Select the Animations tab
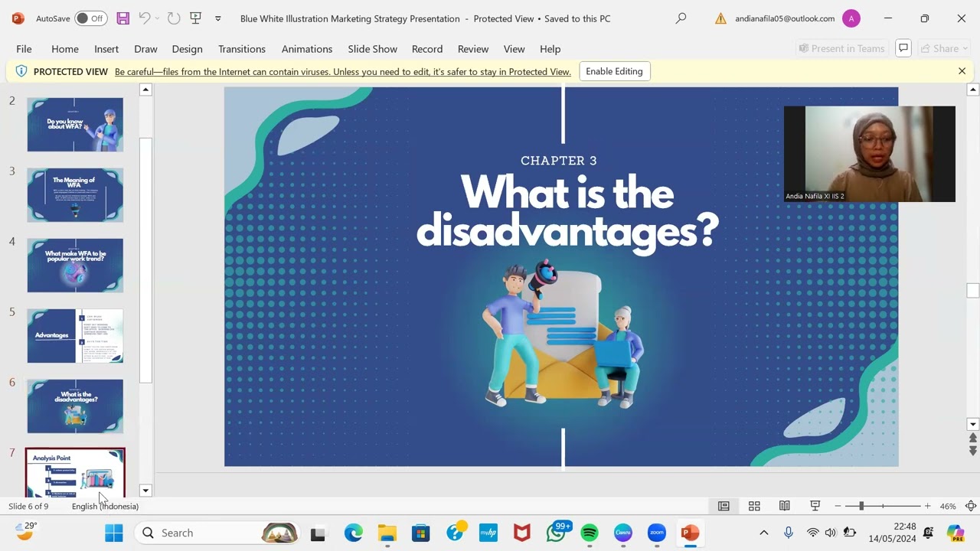The width and height of the screenshot is (980, 551). (307, 49)
